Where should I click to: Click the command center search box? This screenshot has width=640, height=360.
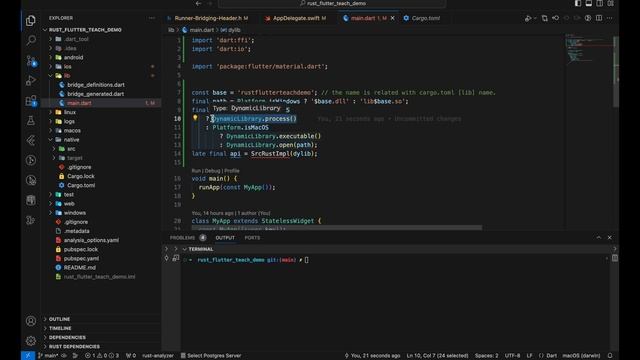(x=332, y=3)
